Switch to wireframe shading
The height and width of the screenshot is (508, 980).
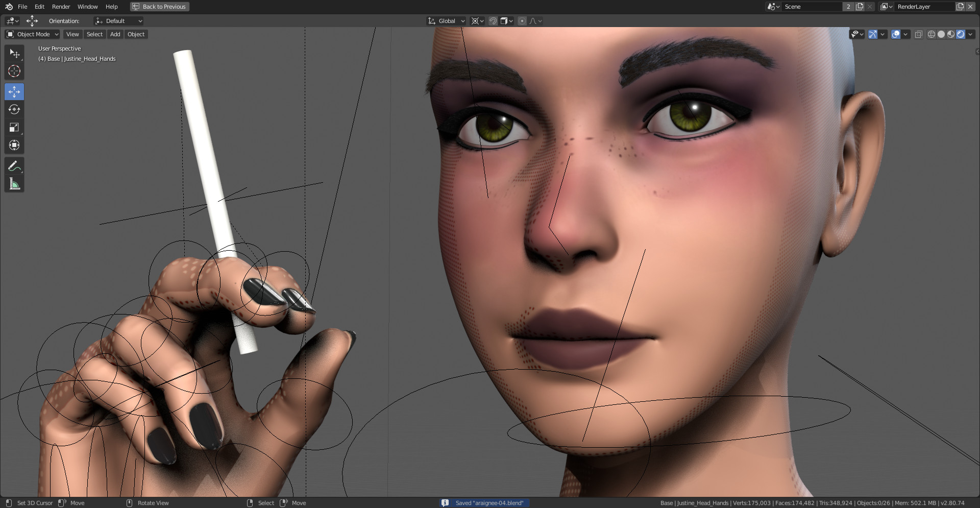(x=932, y=34)
